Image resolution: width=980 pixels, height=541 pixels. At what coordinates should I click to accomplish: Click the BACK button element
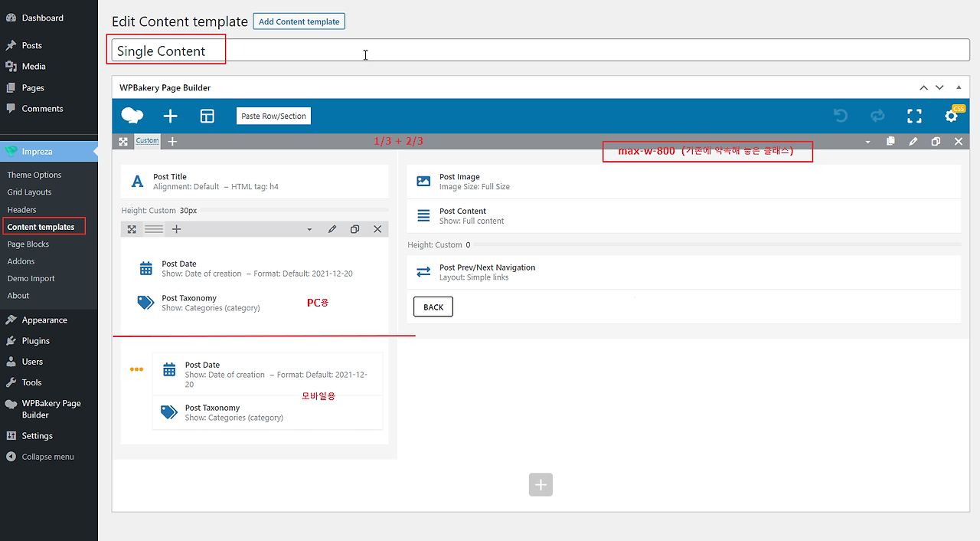point(433,307)
